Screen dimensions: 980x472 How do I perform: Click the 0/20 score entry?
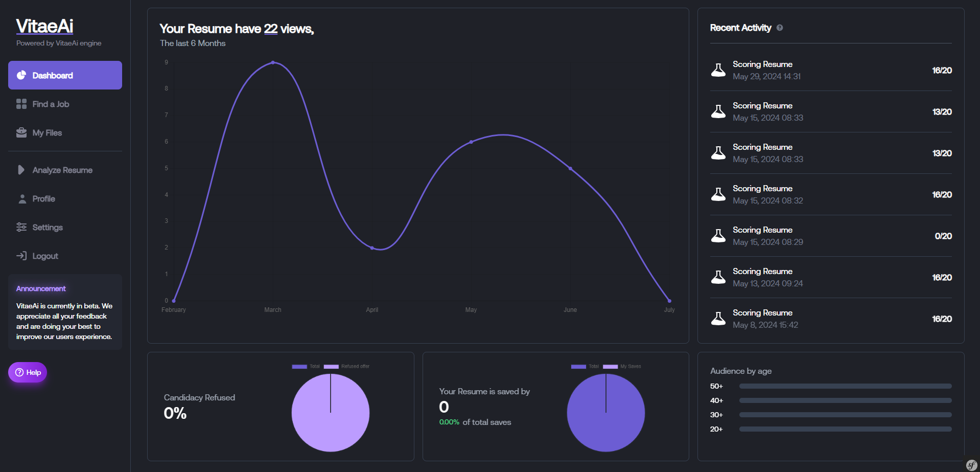(x=943, y=236)
